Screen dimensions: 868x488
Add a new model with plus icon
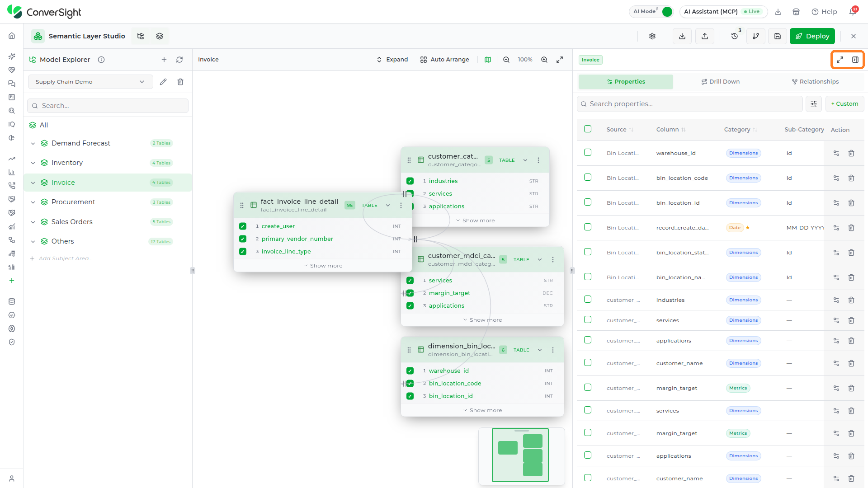tap(164, 60)
